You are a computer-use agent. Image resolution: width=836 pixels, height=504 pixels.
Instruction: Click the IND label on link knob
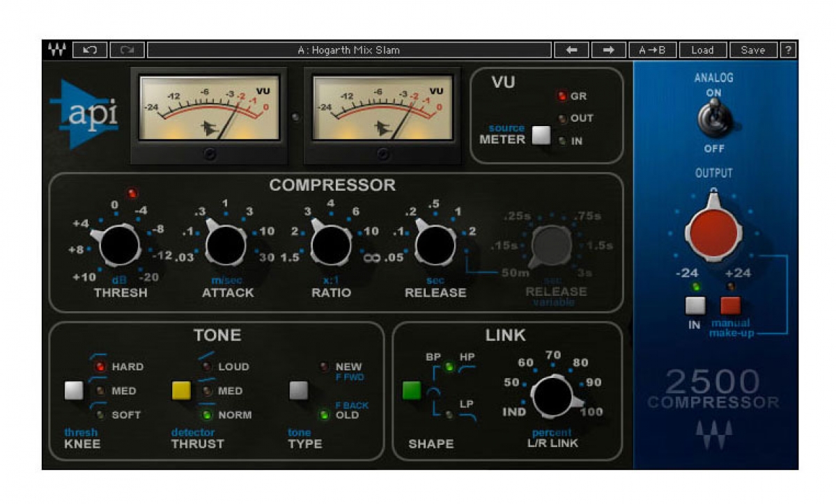point(514,412)
